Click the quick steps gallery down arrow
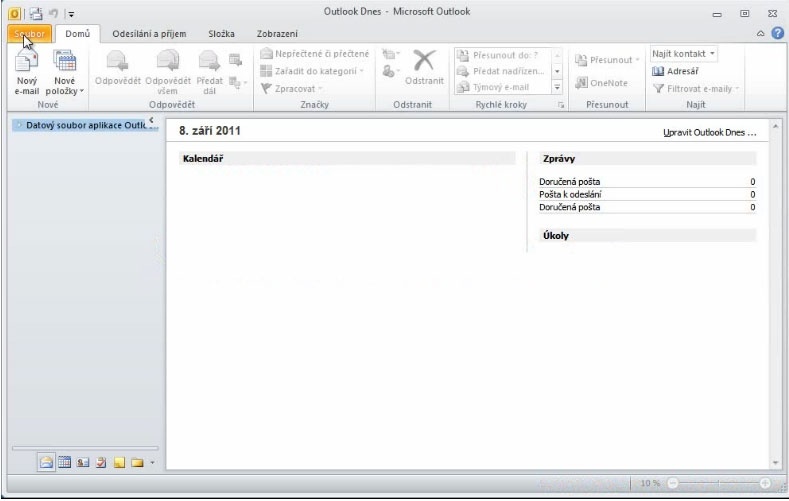The image size is (789, 501). tap(557, 71)
